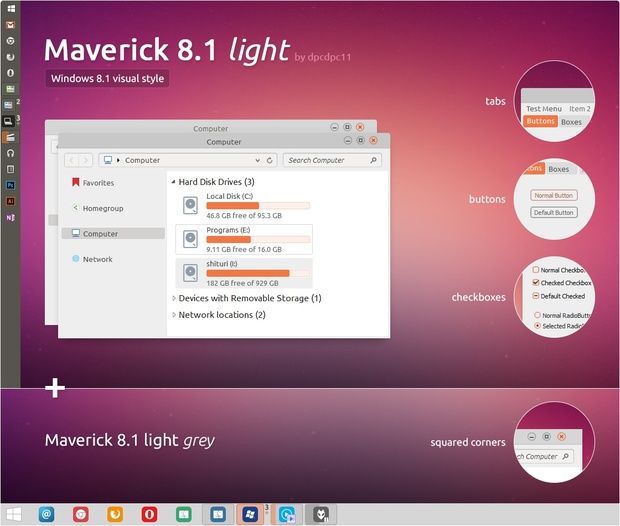Open Illustrator from the left dock
Image resolution: width=620 pixels, height=526 pixels.
click(10, 201)
